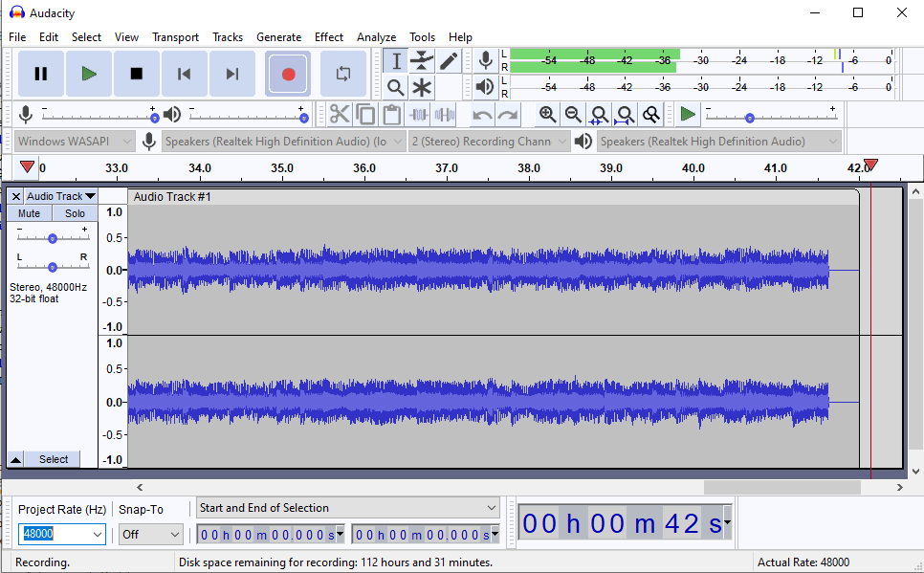This screenshot has height=573, width=924.
Task: Open Snap-To Off dropdown
Action: pyautogui.click(x=150, y=534)
